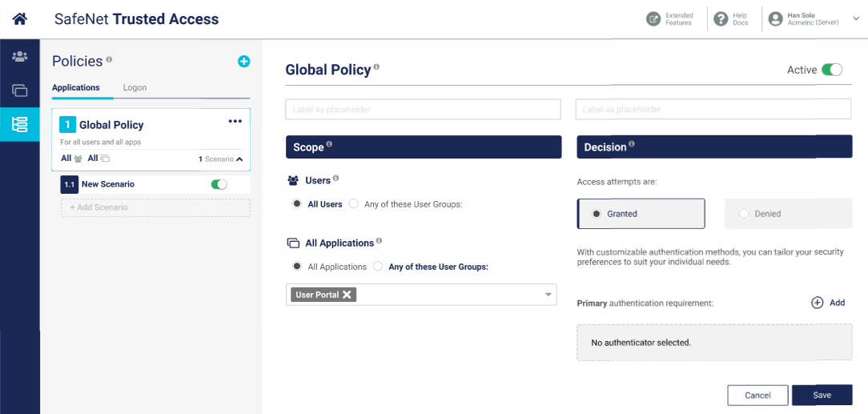Click the Cancel button
The width and height of the screenshot is (868, 414).
[757, 396]
